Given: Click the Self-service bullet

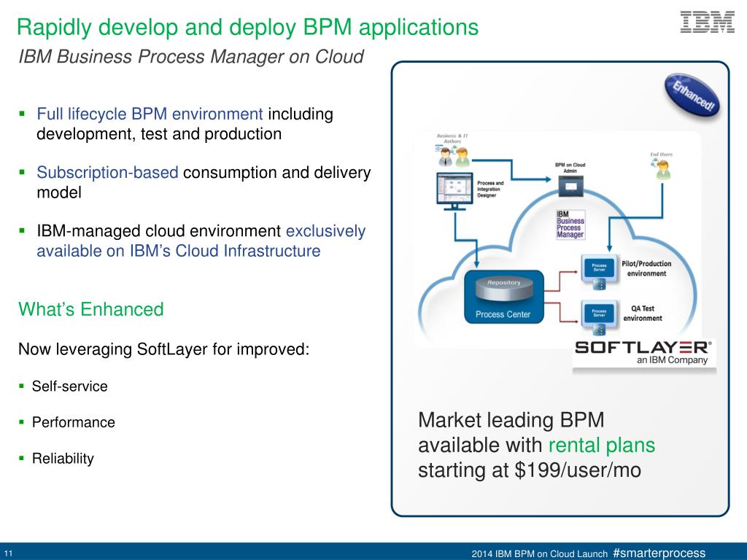Looking at the screenshot, I should tap(69, 386).
